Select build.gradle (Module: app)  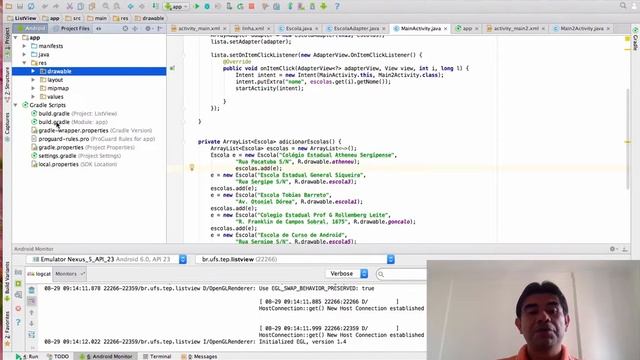(x=69, y=122)
